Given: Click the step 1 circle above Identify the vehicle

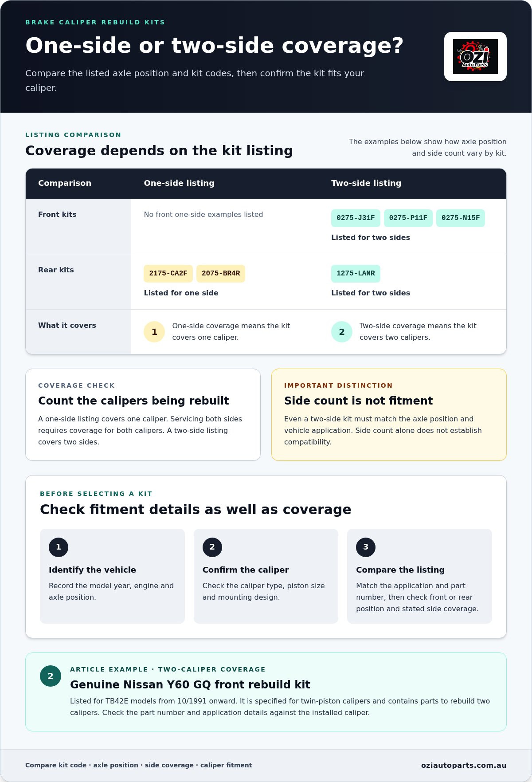Looking at the screenshot, I should (59, 547).
